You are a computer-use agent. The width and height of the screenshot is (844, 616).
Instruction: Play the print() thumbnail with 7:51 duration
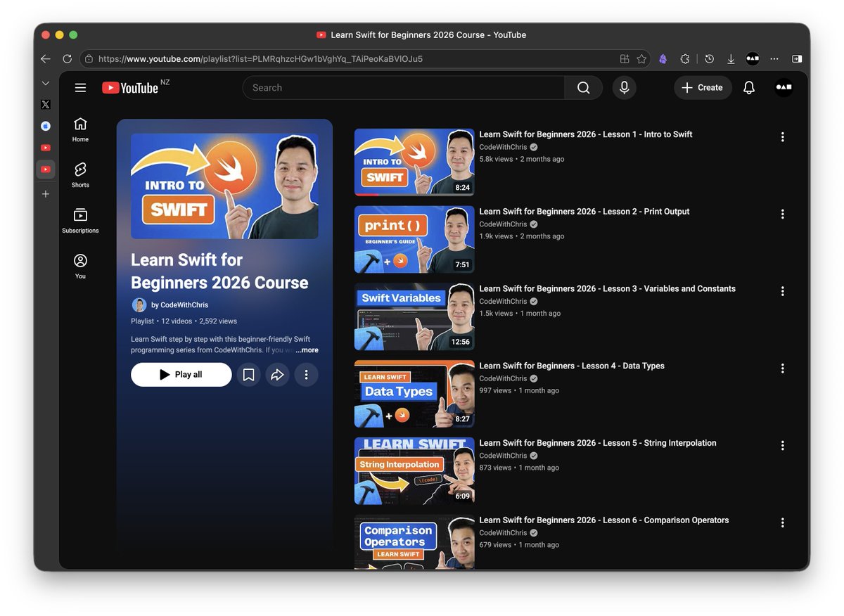point(414,239)
